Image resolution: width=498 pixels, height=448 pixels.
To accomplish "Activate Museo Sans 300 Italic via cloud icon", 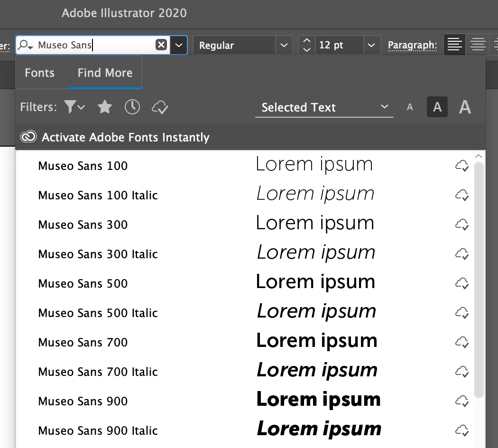I will (462, 254).
